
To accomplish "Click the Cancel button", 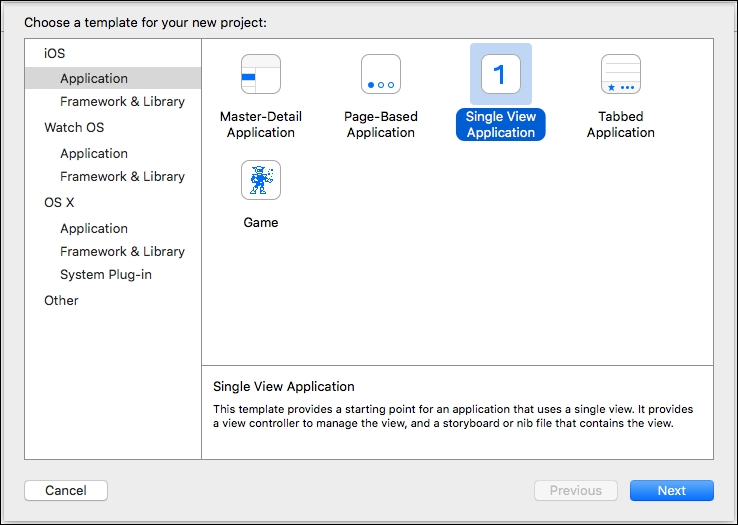I will point(66,490).
